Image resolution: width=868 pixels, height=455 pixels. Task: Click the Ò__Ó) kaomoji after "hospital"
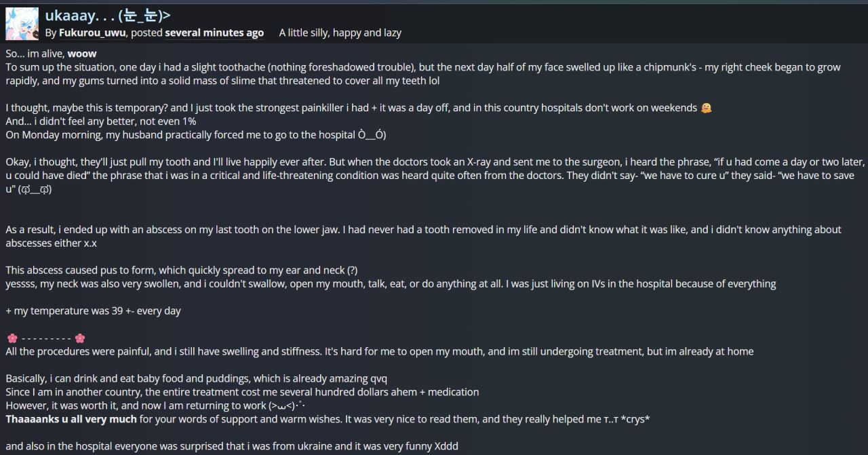[372, 135]
